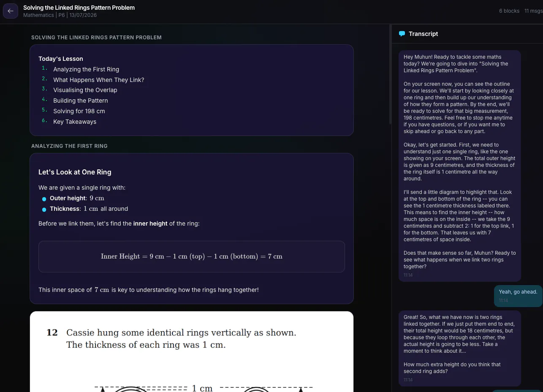Click the 'Mathematics | P6 | 13/07/2026' subtitle
Image resolution: width=543 pixels, height=392 pixels.
[60, 15]
